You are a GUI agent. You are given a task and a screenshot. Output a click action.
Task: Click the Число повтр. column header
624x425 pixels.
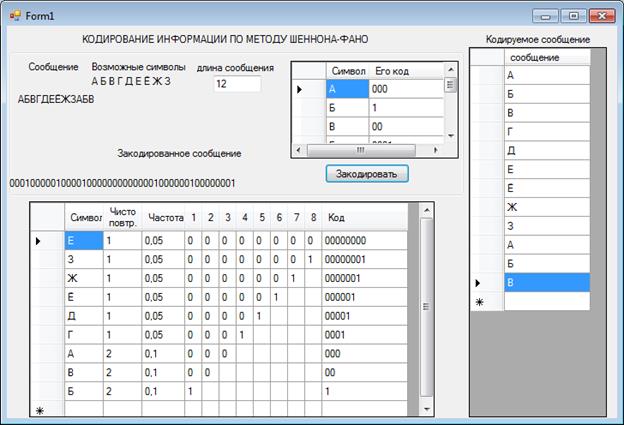click(123, 217)
